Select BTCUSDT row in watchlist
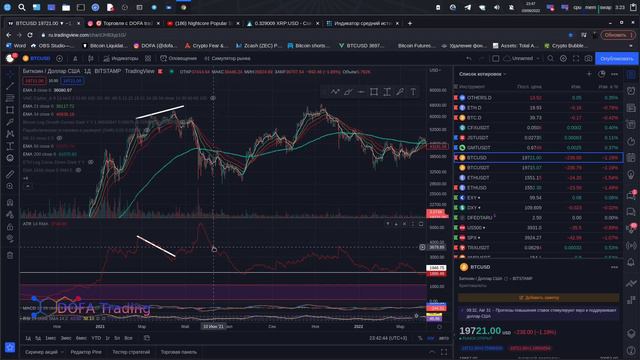This screenshot has height=360, width=640. click(x=538, y=168)
